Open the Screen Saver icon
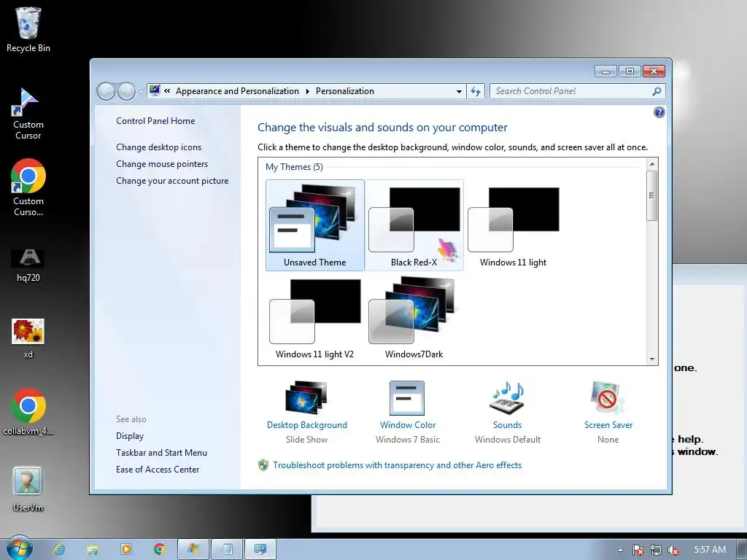 coord(608,397)
